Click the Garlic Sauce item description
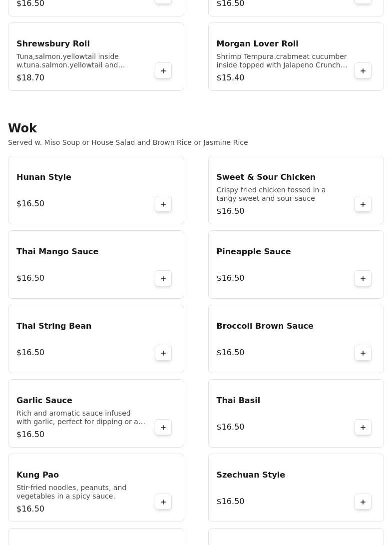This screenshot has width=392, height=545. pos(81,418)
